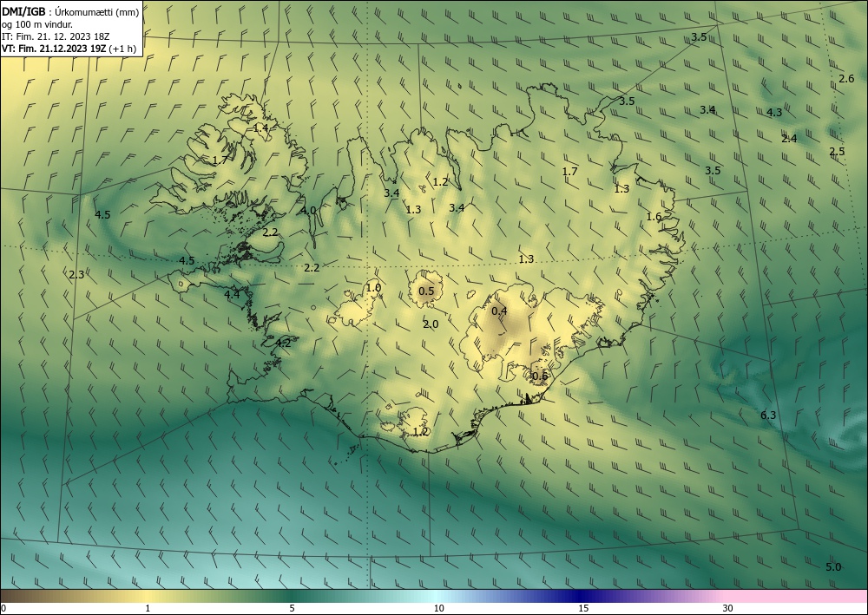
Task: Click the 0.4 minimum on Vatnajökull
Action: (499, 311)
